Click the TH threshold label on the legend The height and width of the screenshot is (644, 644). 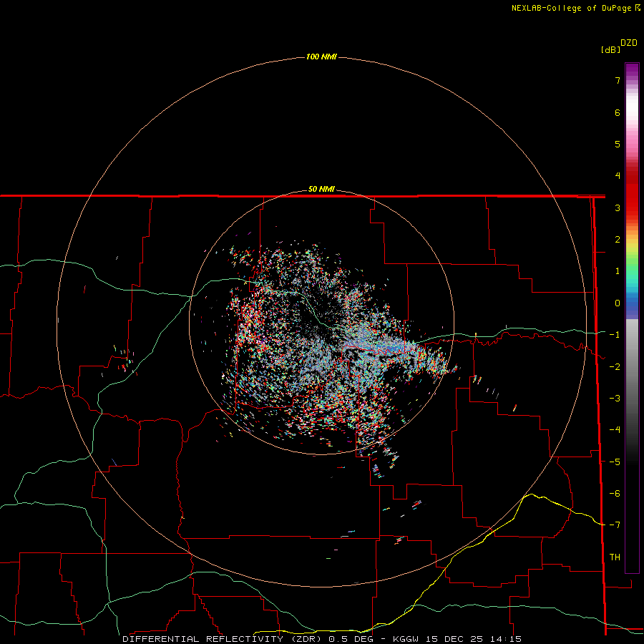click(x=615, y=557)
